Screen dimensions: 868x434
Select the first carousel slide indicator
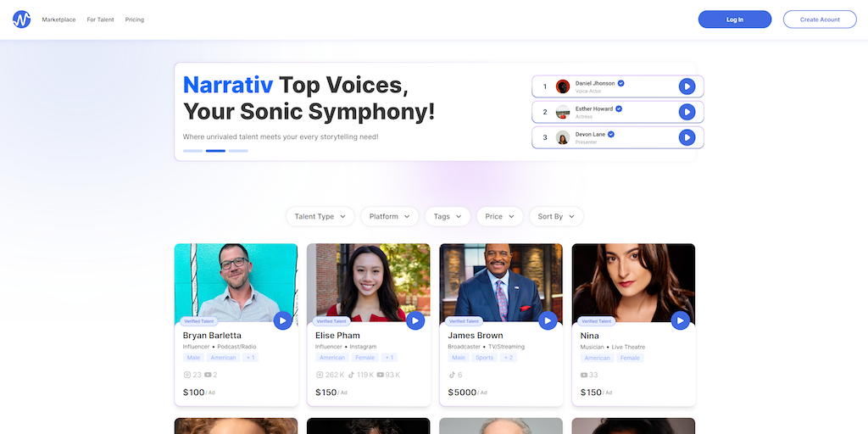coord(192,151)
